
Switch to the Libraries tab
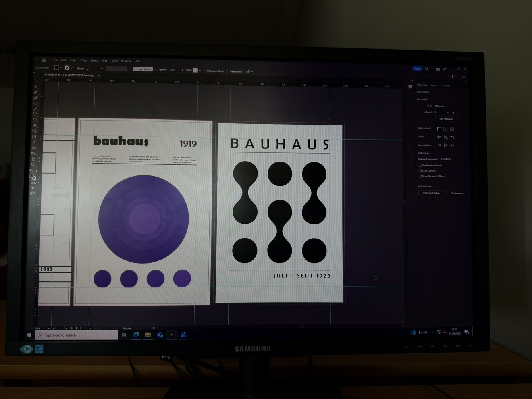[x=446, y=85]
